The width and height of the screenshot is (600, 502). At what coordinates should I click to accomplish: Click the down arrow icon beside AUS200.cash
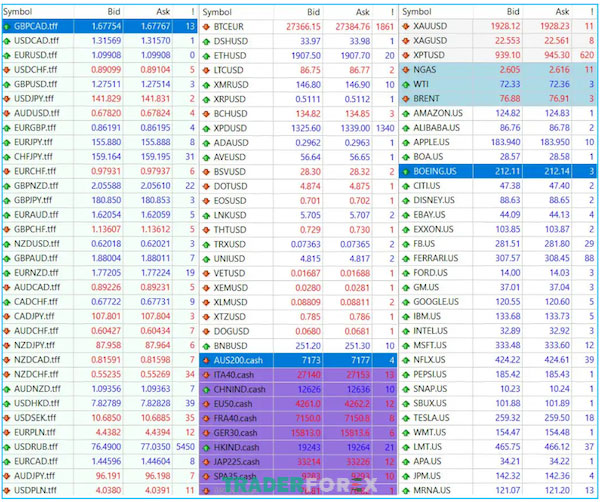pos(206,360)
